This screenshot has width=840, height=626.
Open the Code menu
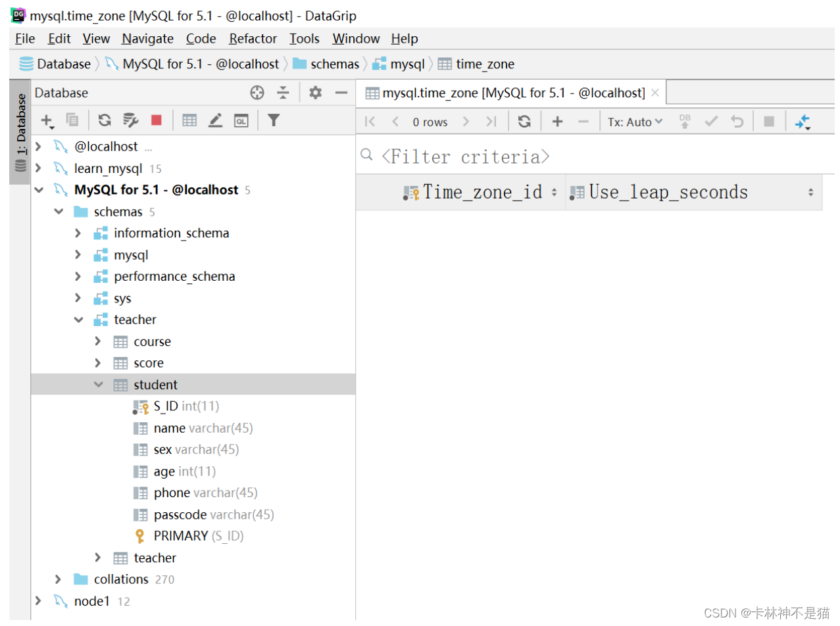click(201, 39)
